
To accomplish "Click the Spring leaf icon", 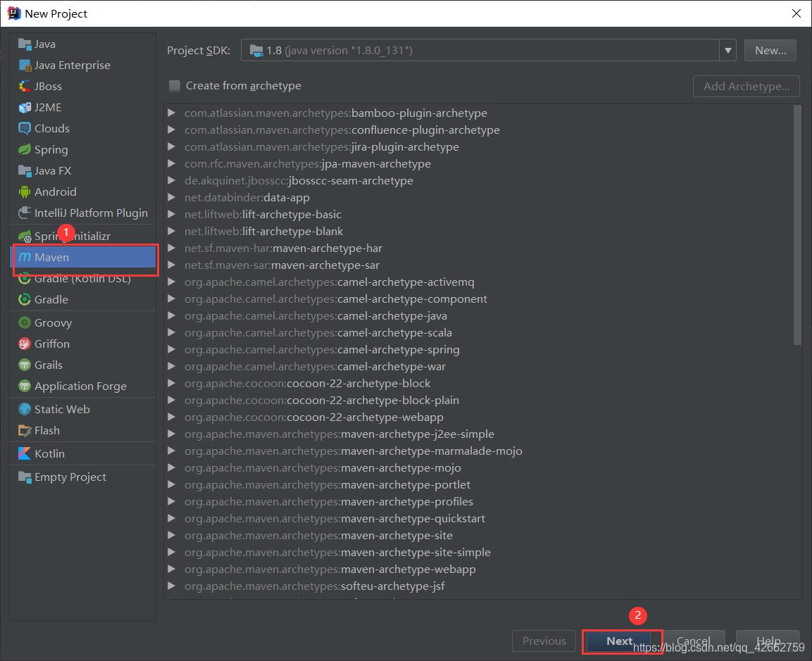I will pyautogui.click(x=25, y=150).
